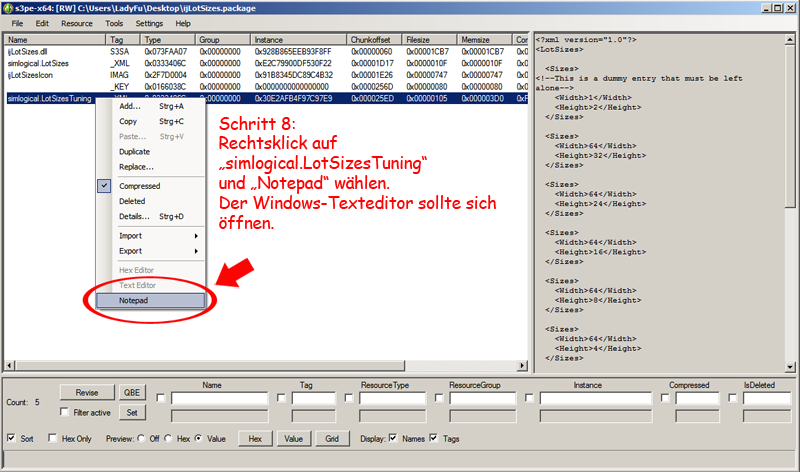
Task: Focus the Tag filter input field
Action: click(314, 398)
